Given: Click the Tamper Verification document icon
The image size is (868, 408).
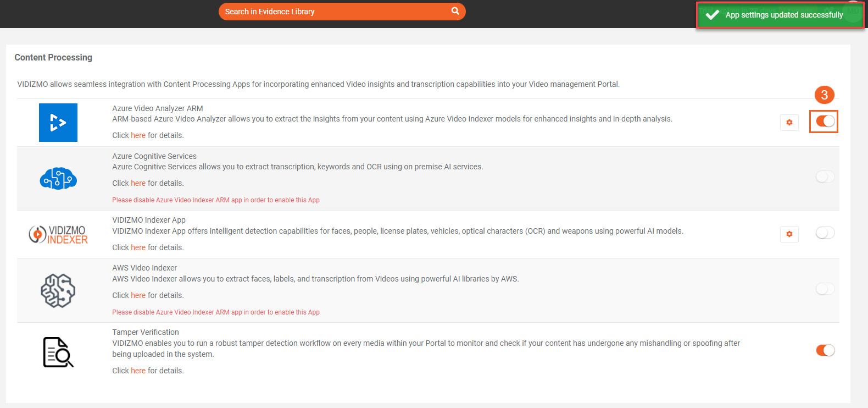Looking at the screenshot, I should [58, 352].
